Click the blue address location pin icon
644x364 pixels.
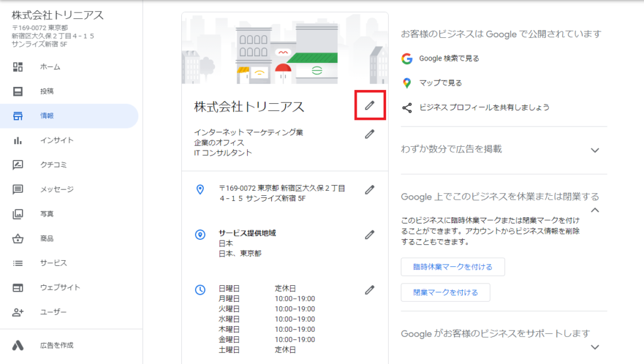[x=200, y=190]
